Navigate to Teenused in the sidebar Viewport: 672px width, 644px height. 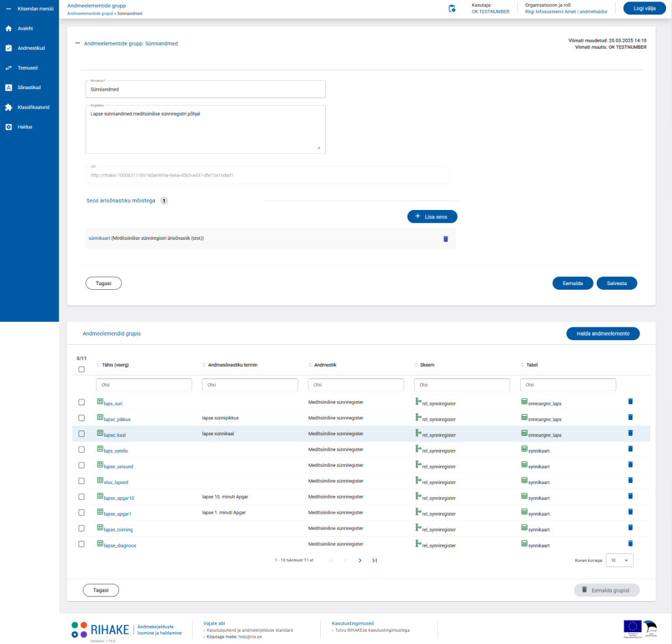click(28, 68)
